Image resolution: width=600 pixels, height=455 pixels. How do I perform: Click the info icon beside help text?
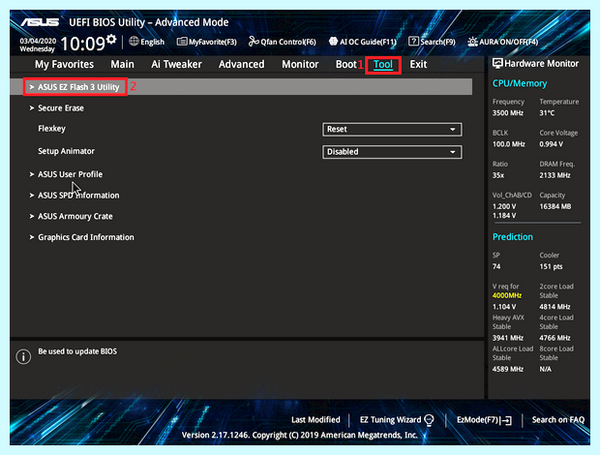23,357
